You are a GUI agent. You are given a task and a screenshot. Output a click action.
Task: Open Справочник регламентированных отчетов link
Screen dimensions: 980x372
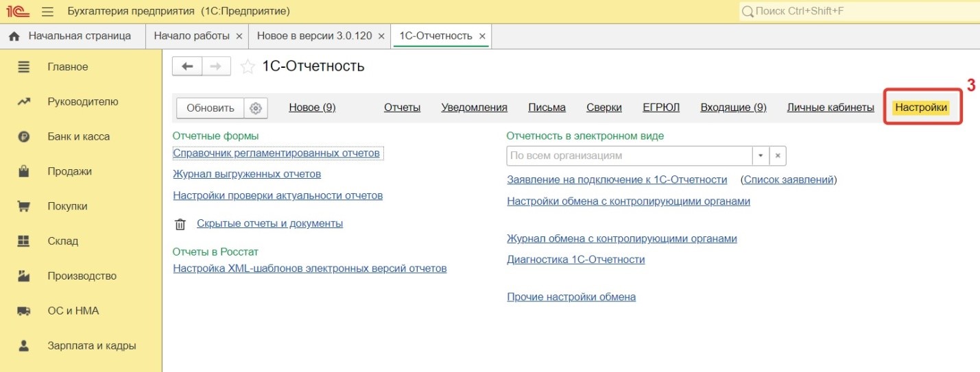click(x=276, y=153)
